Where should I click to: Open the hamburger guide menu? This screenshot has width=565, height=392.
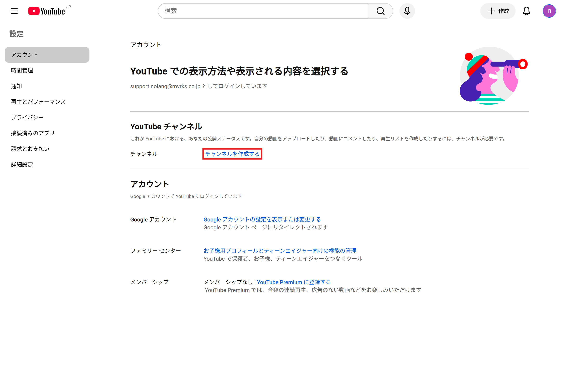coord(14,11)
